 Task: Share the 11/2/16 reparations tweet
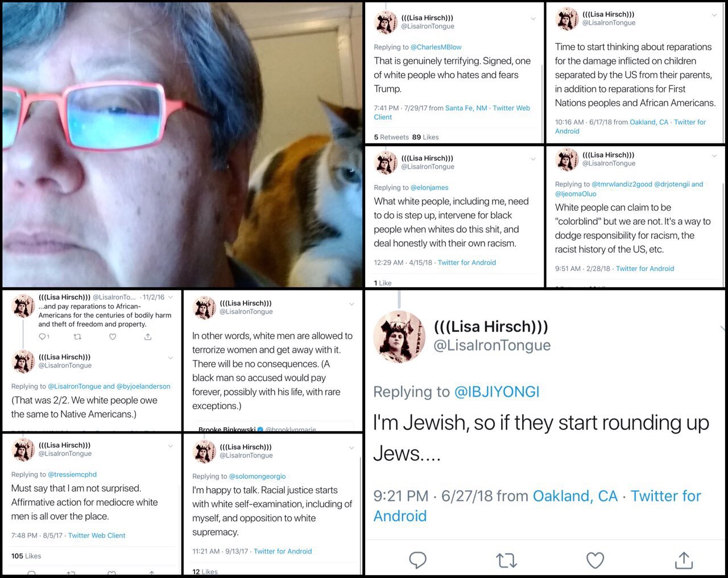[148, 337]
